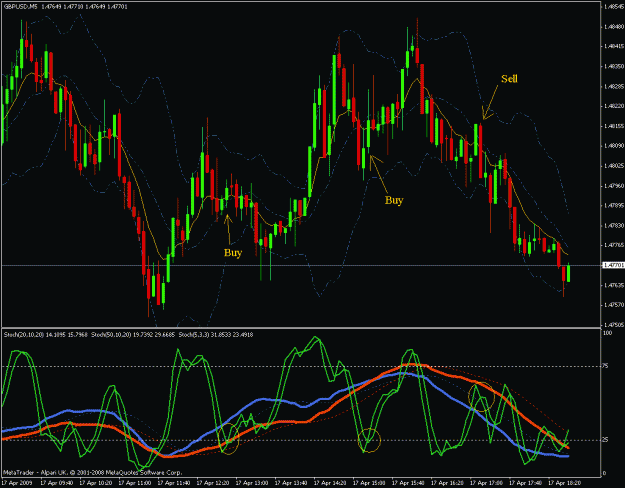625x488 pixels.
Task: Click the 1.48545 price axis label
Action: [614, 6]
